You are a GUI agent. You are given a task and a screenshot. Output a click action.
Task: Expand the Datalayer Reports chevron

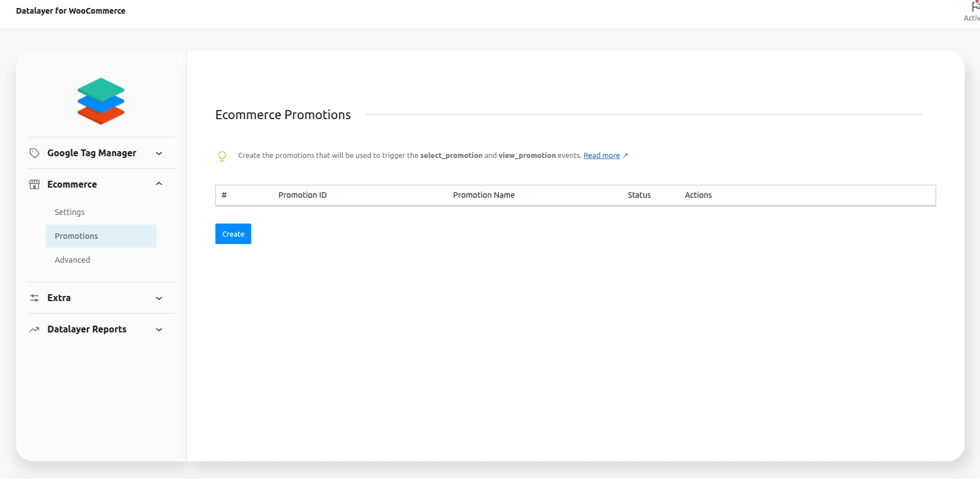[159, 330]
